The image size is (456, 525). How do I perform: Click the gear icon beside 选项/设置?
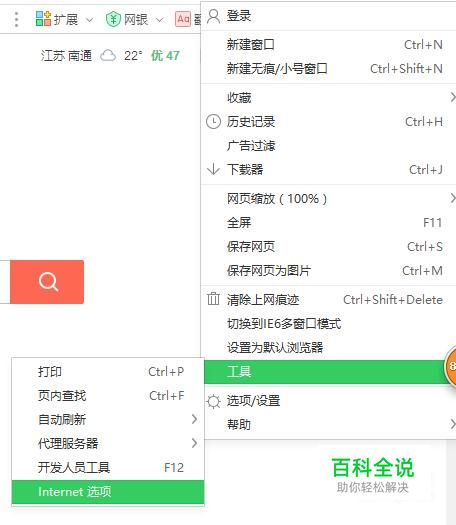pyautogui.click(x=213, y=401)
